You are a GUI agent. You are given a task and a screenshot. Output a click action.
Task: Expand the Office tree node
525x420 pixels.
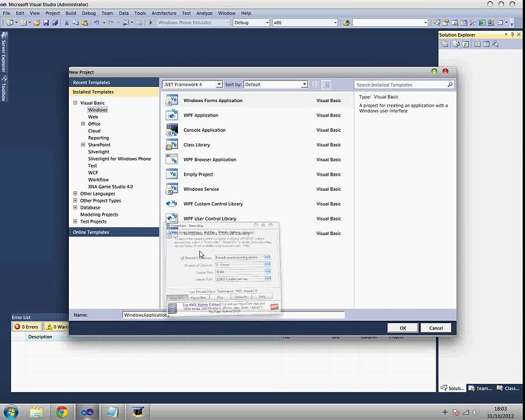83,124
